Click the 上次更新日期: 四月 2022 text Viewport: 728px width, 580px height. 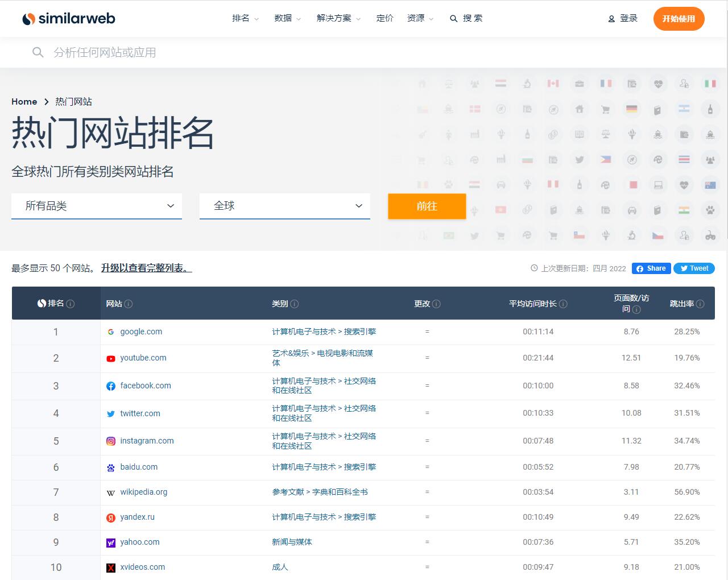pos(583,268)
